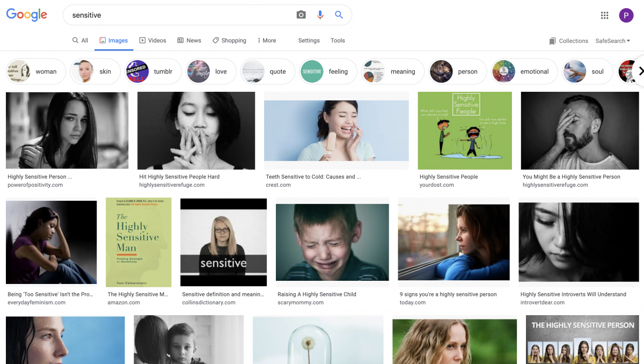Open 'The Highly Sensitive Man' book cover image

pyautogui.click(x=138, y=242)
